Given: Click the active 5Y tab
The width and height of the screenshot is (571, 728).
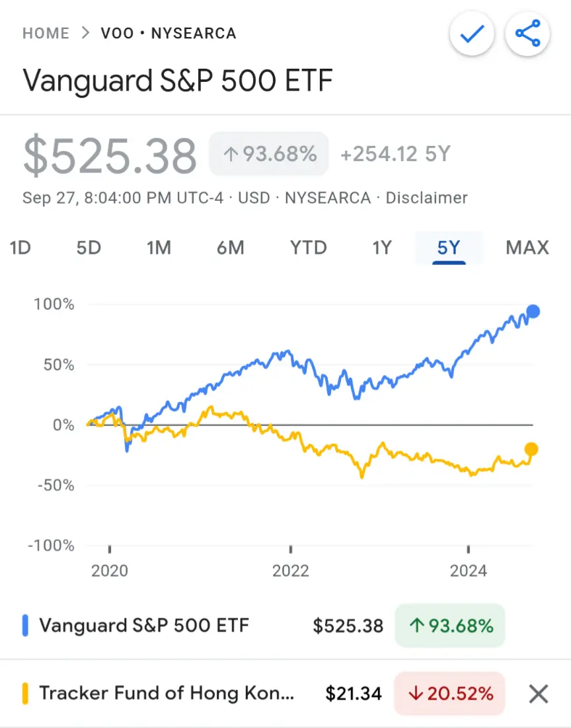Looking at the screenshot, I should 449,248.
